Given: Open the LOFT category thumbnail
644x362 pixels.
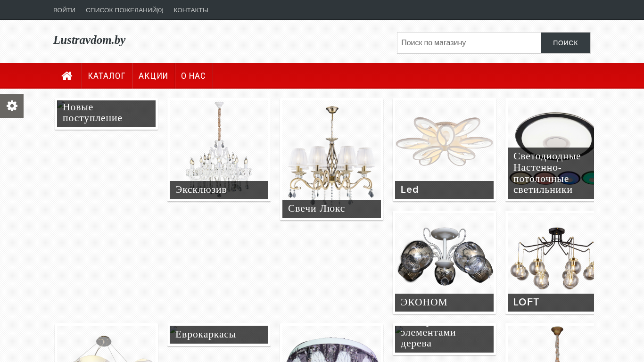Looking at the screenshot, I should [551, 262].
